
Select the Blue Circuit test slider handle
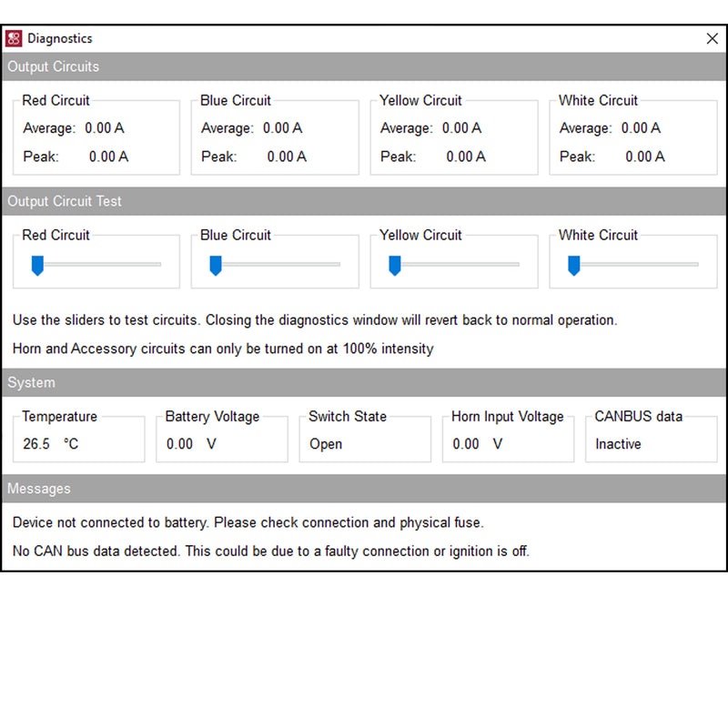216,265
